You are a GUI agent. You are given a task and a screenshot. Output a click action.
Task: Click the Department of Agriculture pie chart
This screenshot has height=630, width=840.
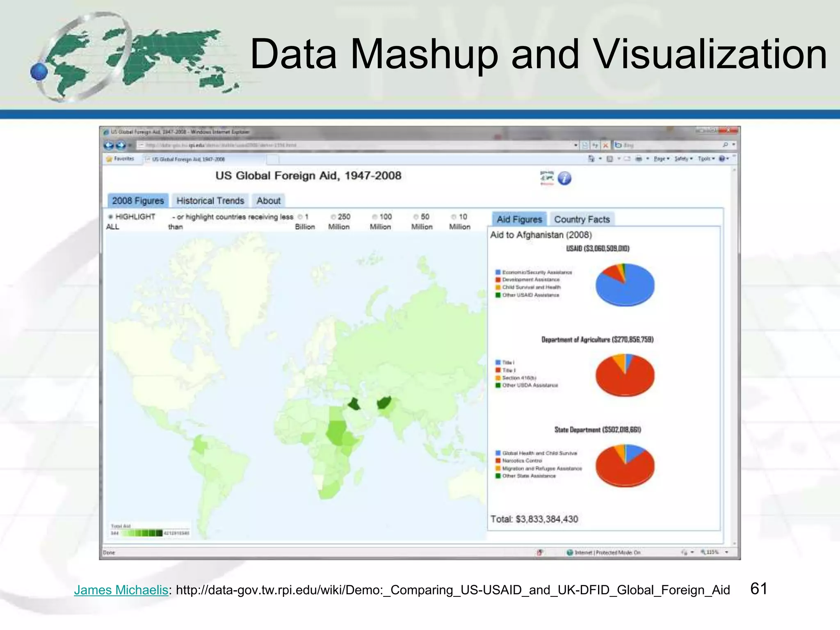tap(625, 375)
